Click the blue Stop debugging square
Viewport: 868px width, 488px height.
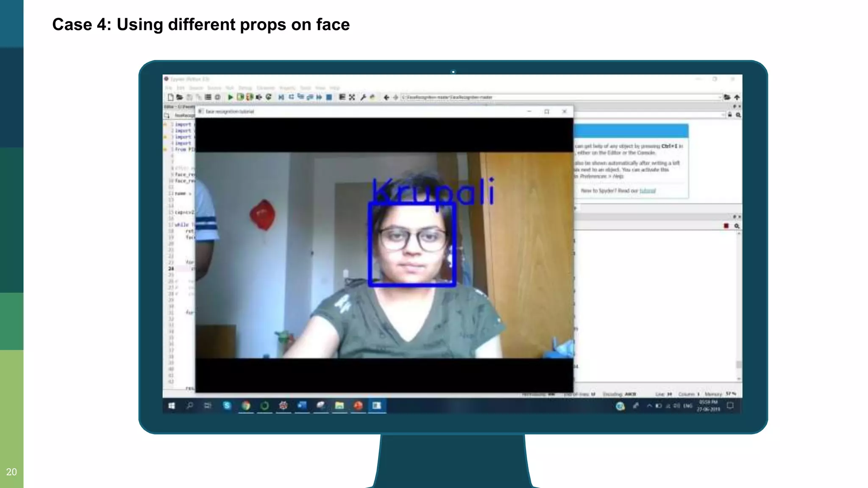tap(329, 97)
